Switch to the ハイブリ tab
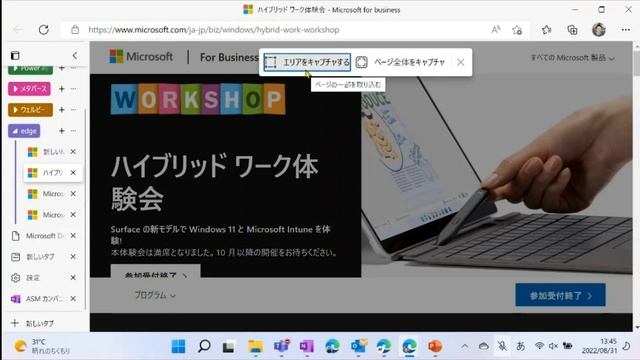The image size is (640, 360). [x=53, y=173]
